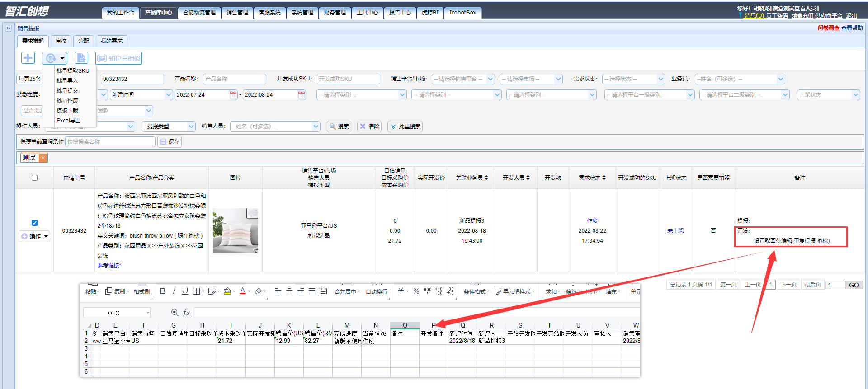This screenshot has width=868, height=389.
Task: Click the document export icon in the toolbar
Action: (x=81, y=58)
